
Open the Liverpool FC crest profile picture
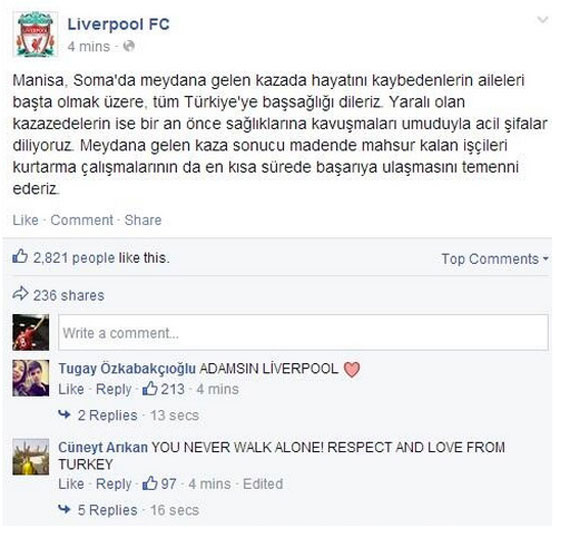(x=35, y=34)
